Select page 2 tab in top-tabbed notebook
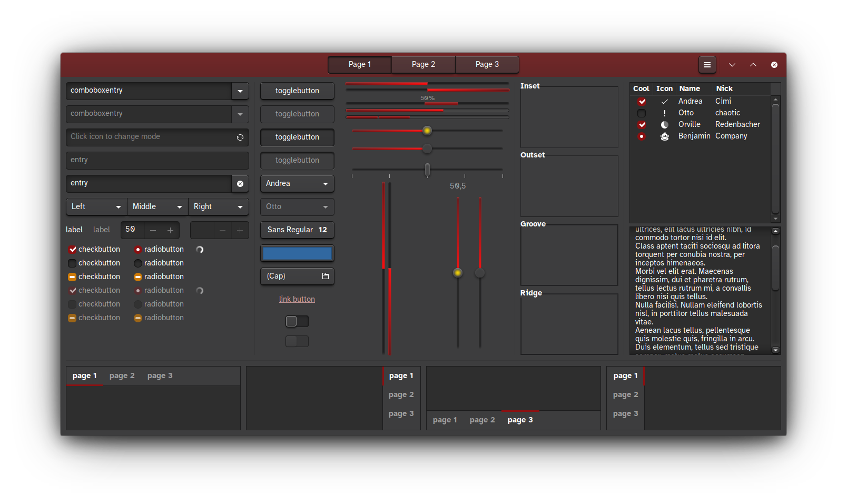Viewport: 847px width, 504px height. (x=122, y=376)
